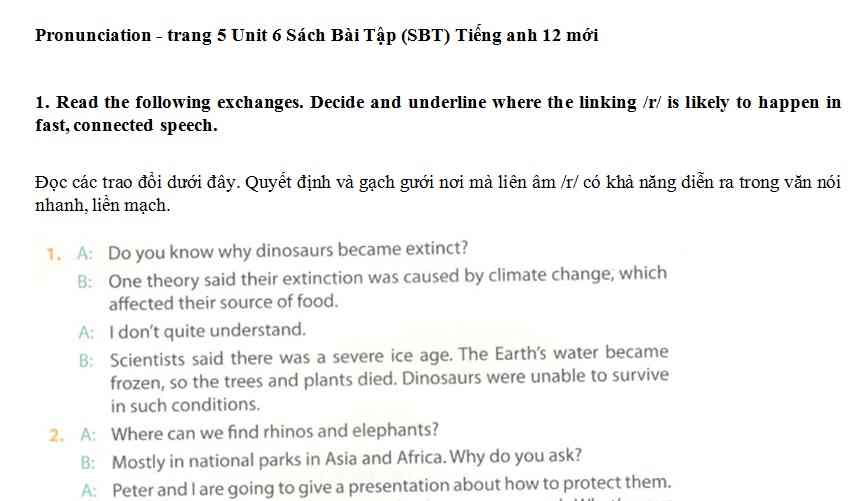Image resolution: width=867 pixels, height=501 pixels.
Task: Click the sentence 'I don't quite understand.'
Action: coord(207,331)
